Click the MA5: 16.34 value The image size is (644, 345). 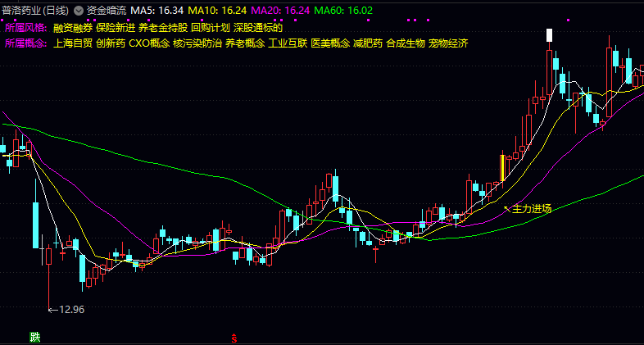156,11
